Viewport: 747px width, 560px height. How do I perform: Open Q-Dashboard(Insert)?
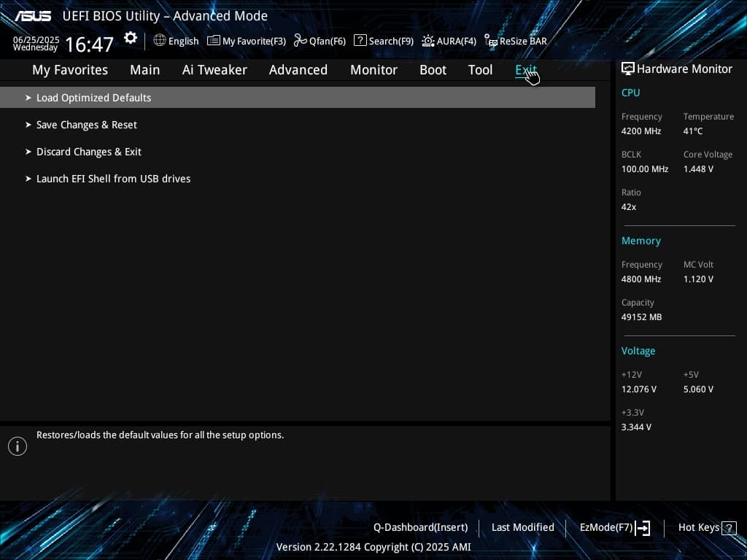click(x=421, y=528)
